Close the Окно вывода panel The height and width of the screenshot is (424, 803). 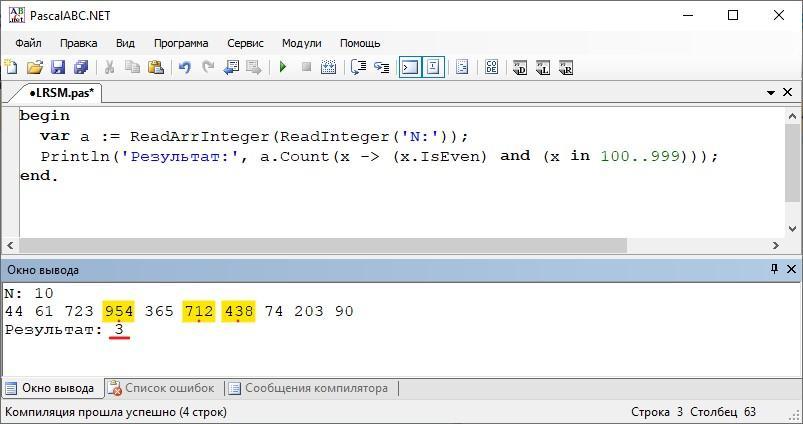click(x=791, y=269)
